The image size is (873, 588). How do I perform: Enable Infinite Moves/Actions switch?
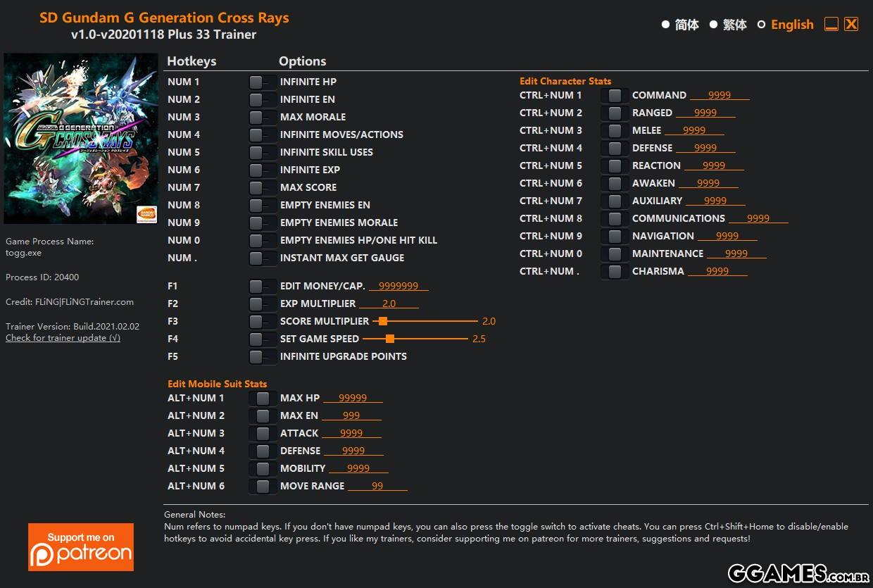pos(262,135)
